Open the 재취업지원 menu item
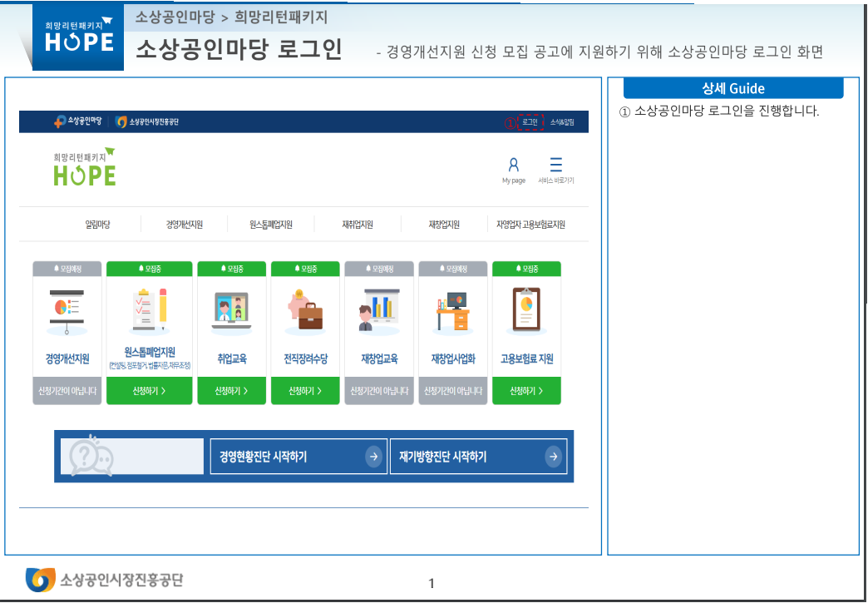The height and width of the screenshot is (603, 868). 359,224
